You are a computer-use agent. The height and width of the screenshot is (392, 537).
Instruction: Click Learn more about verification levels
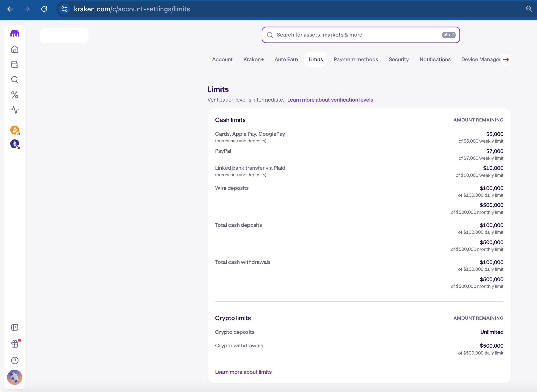pos(330,100)
